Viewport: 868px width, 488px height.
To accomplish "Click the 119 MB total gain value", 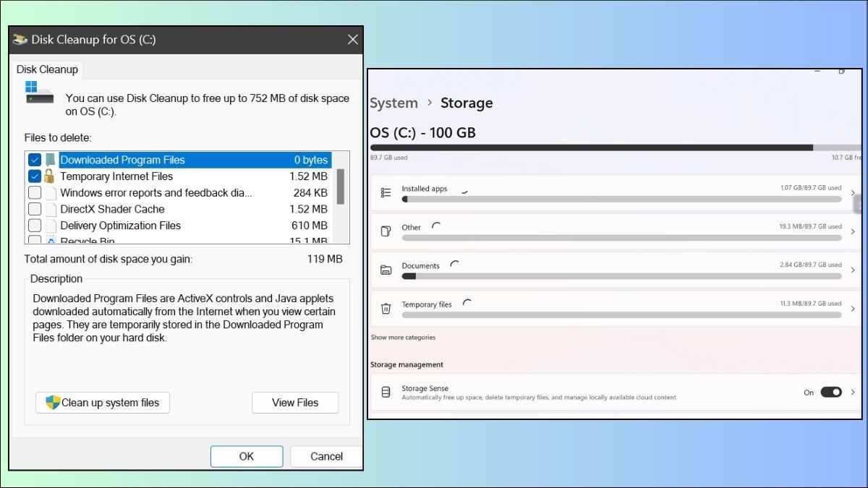I will (x=325, y=259).
